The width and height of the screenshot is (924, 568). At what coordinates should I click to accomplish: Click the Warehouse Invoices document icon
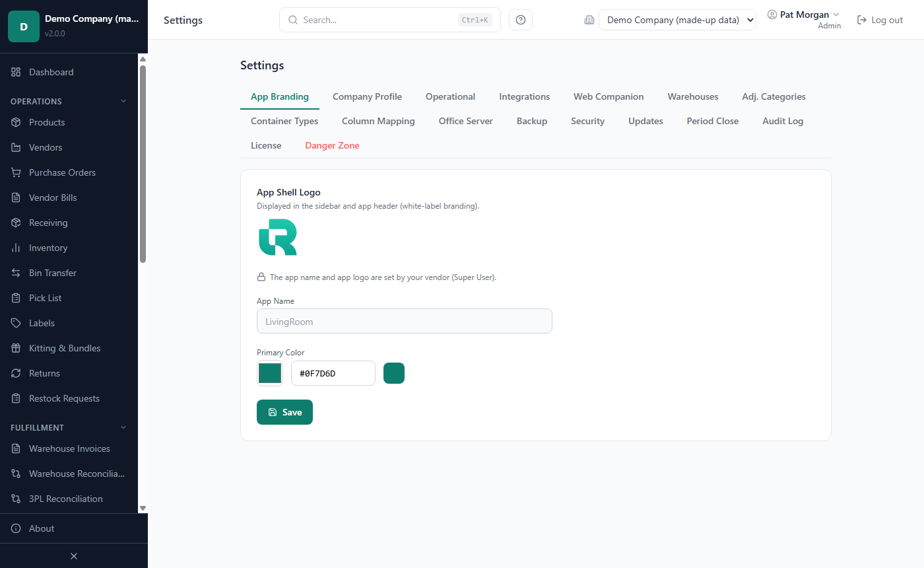[x=16, y=448]
